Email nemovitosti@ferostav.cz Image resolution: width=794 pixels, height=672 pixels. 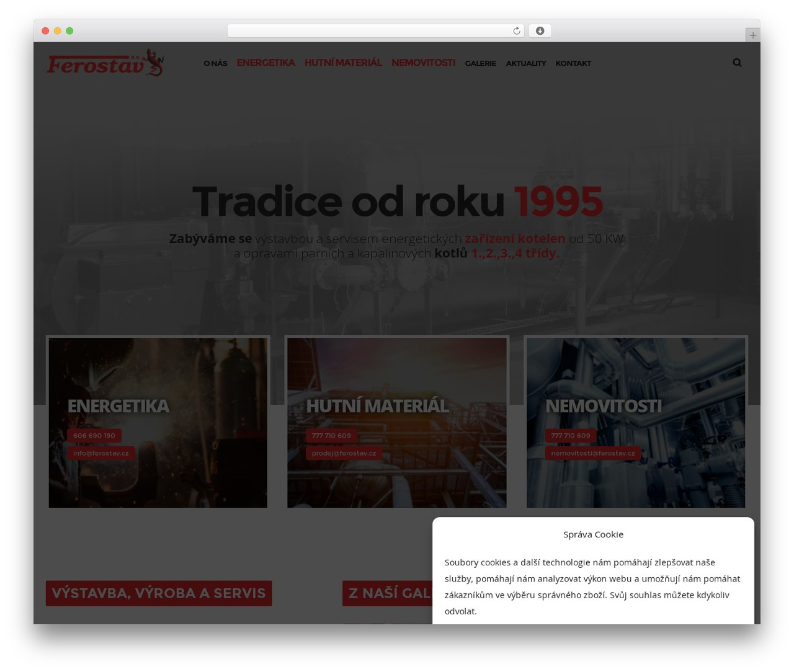point(593,453)
